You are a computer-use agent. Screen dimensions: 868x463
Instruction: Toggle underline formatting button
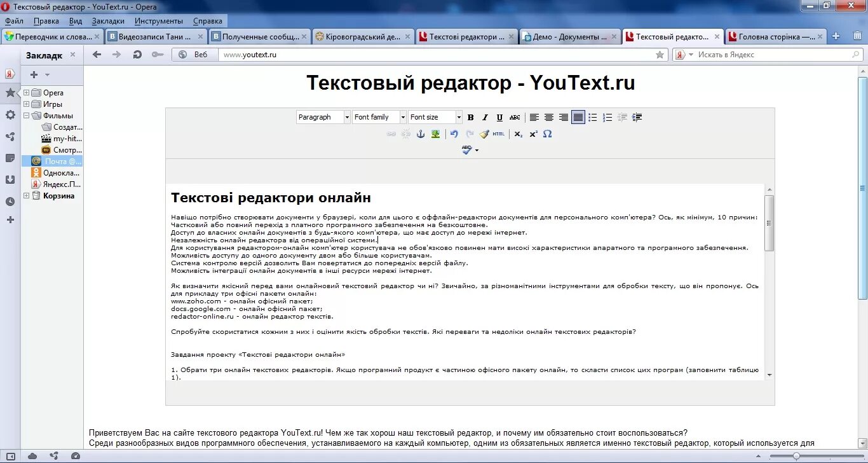499,117
